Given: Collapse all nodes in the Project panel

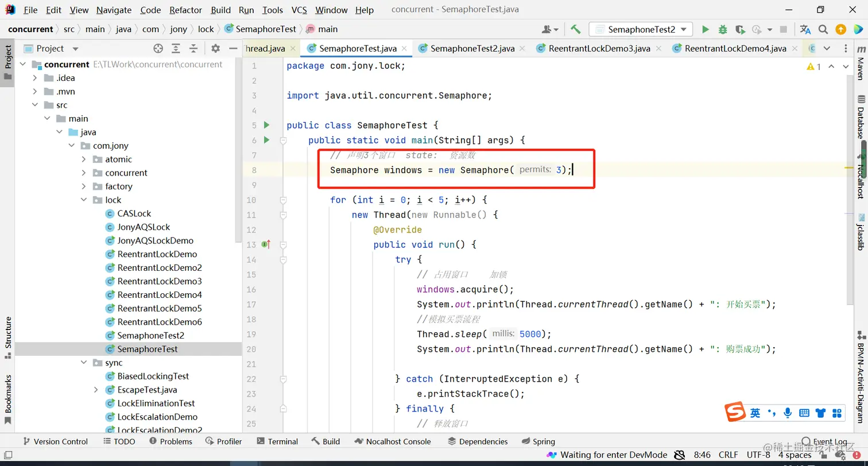Looking at the screenshot, I should pos(193,49).
